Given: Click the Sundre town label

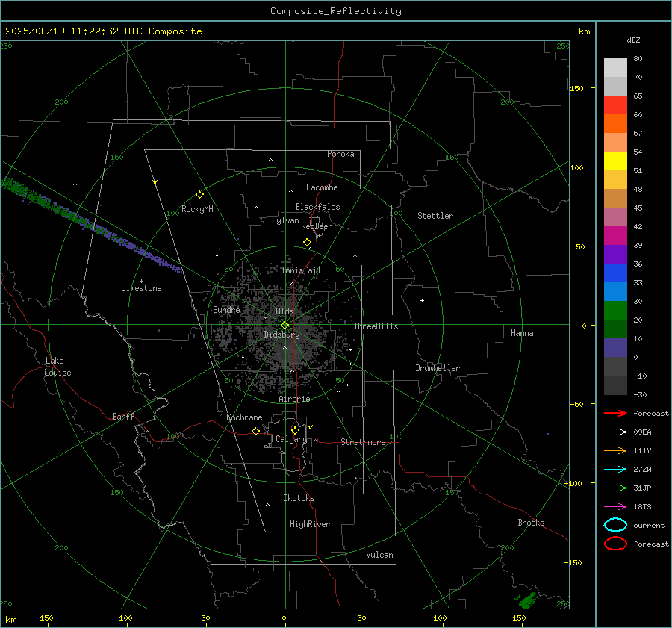Looking at the screenshot, I should [226, 309].
